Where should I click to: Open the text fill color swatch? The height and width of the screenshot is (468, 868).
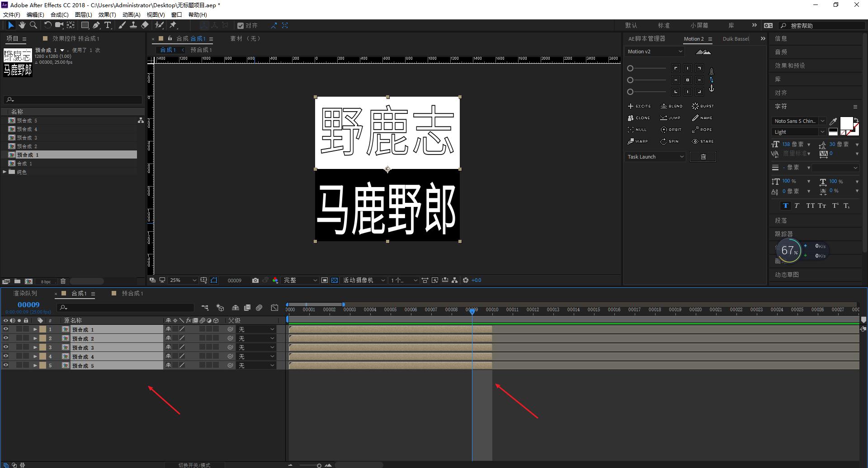(x=847, y=122)
